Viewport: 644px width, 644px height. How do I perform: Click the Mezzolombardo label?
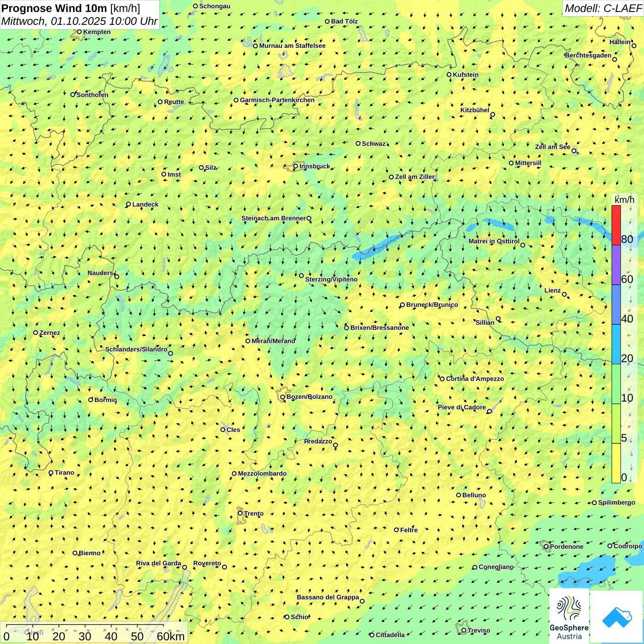[x=262, y=473]
